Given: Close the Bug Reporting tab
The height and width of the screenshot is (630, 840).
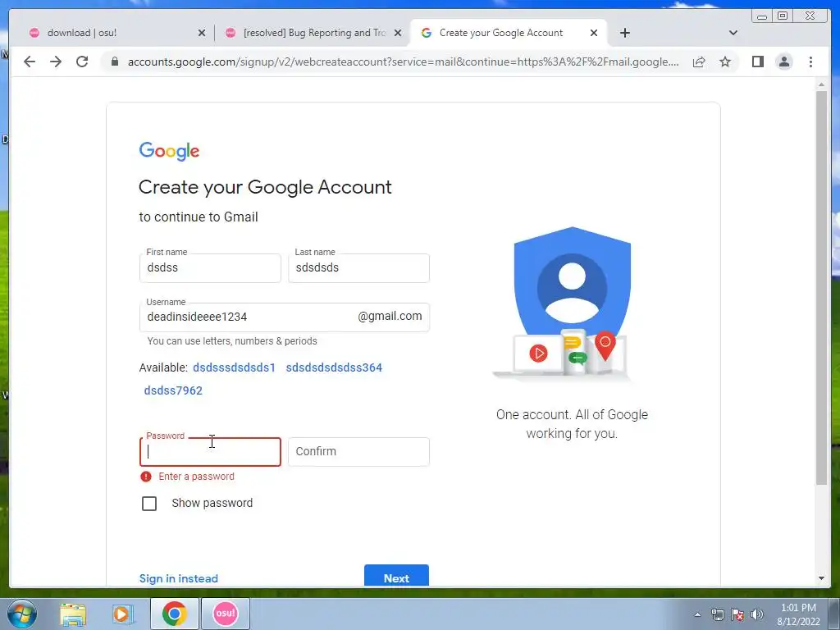Looking at the screenshot, I should click(x=398, y=33).
